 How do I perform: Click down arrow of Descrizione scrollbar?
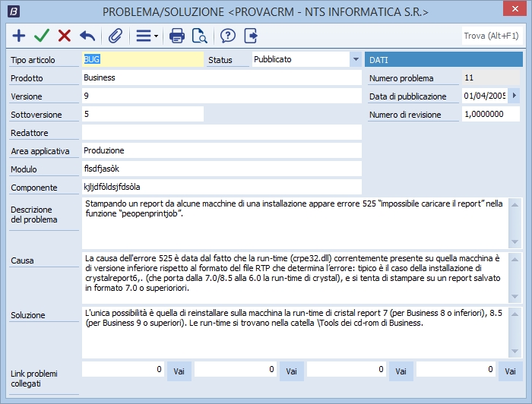(x=515, y=242)
